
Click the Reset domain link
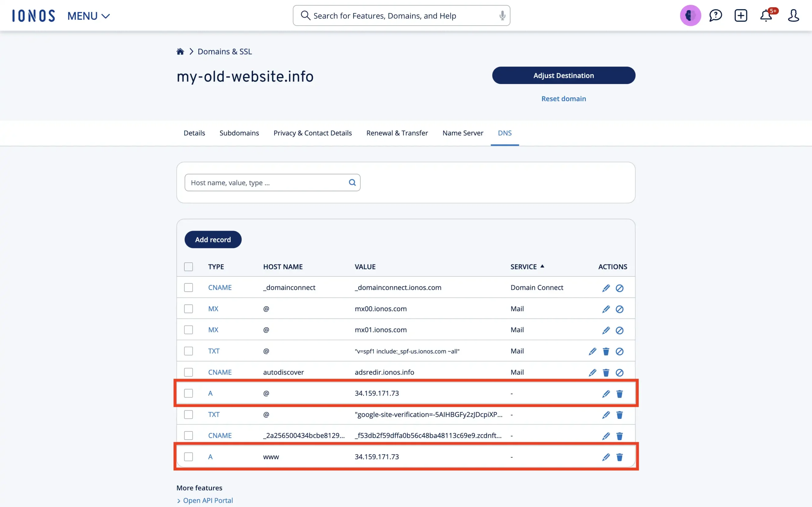(x=564, y=98)
